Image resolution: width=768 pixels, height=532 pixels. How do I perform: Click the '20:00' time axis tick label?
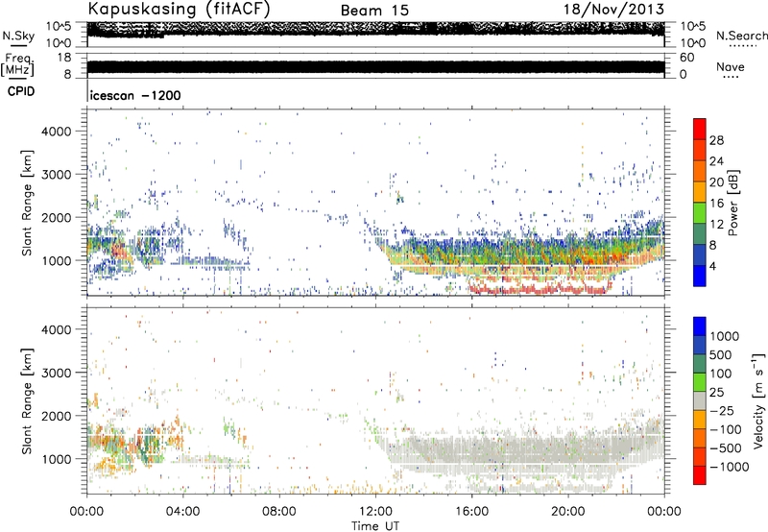click(x=568, y=512)
